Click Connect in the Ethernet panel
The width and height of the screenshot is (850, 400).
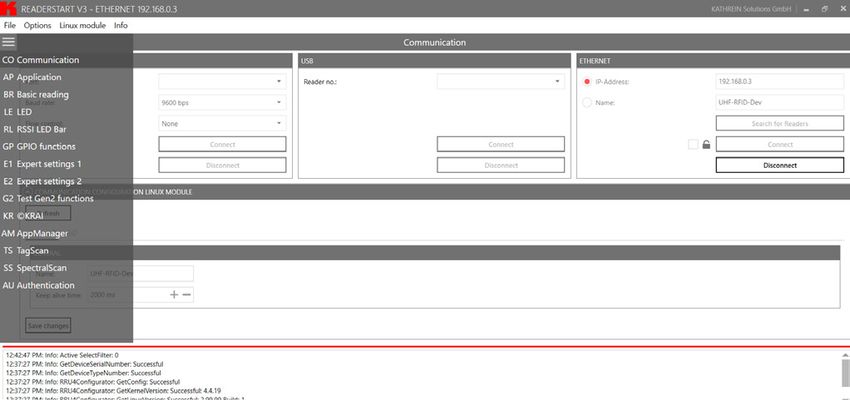[780, 144]
